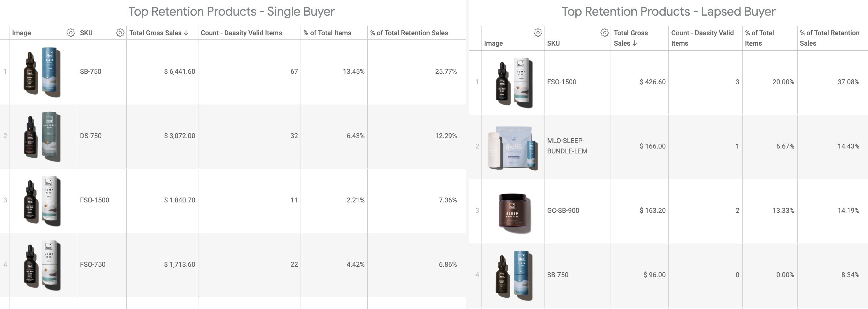The width and height of the screenshot is (868, 309).
Task: Click the FSO-750 SKU cell
Action: click(x=93, y=265)
